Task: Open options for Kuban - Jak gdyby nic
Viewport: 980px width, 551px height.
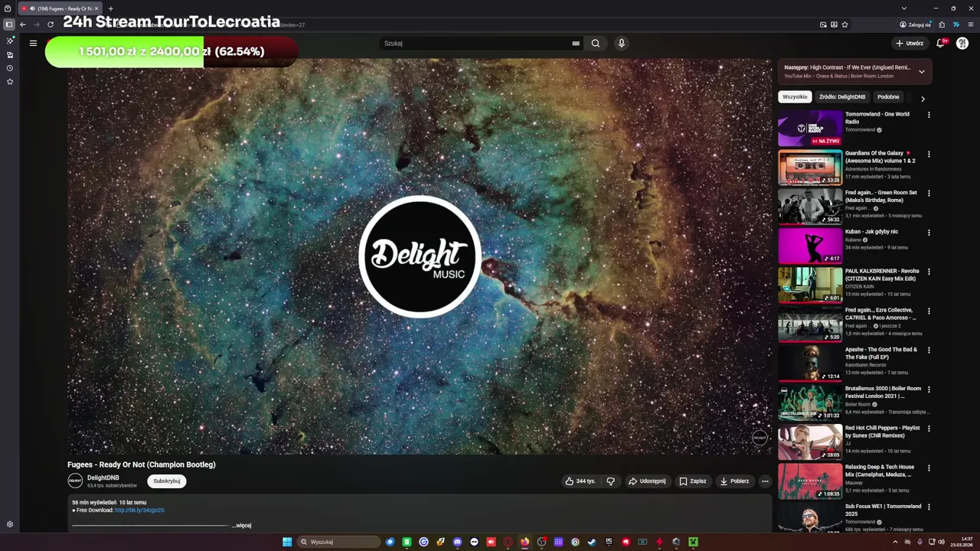Action: click(x=929, y=233)
